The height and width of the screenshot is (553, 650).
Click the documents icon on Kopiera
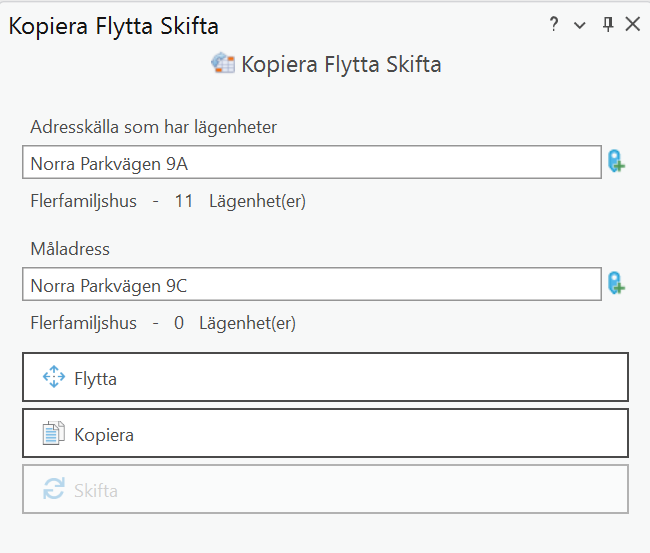pyautogui.click(x=53, y=434)
